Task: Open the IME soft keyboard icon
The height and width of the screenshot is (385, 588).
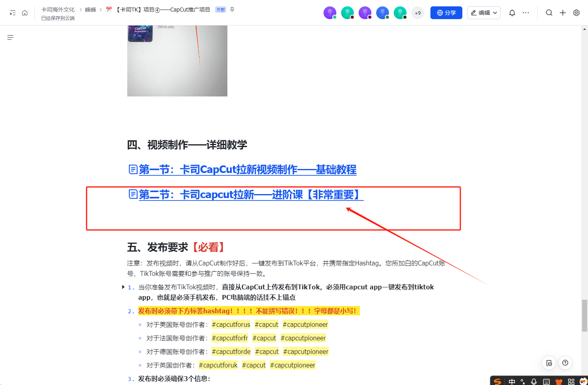Action: tap(547, 382)
